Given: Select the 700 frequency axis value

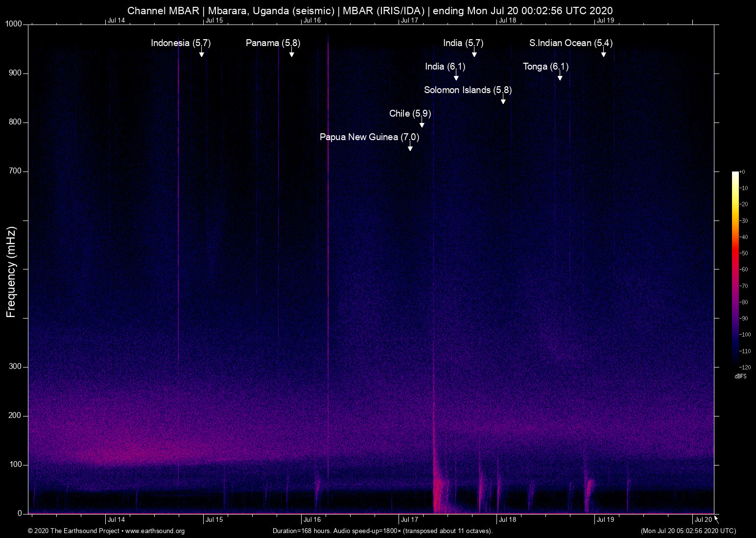Looking at the screenshot, I should (x=15, y=171).
